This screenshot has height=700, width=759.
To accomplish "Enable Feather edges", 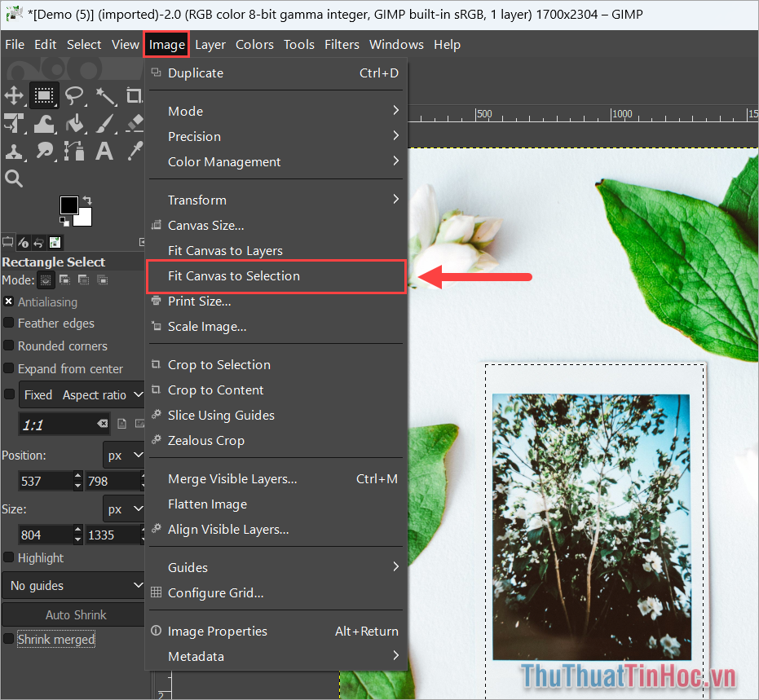I will pos(9,323).
